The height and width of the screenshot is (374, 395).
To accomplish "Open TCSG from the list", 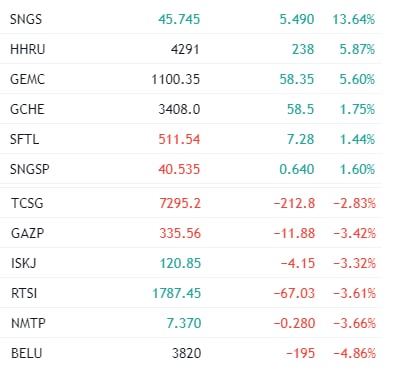I will pyautogui.click(x=27, y=203).
